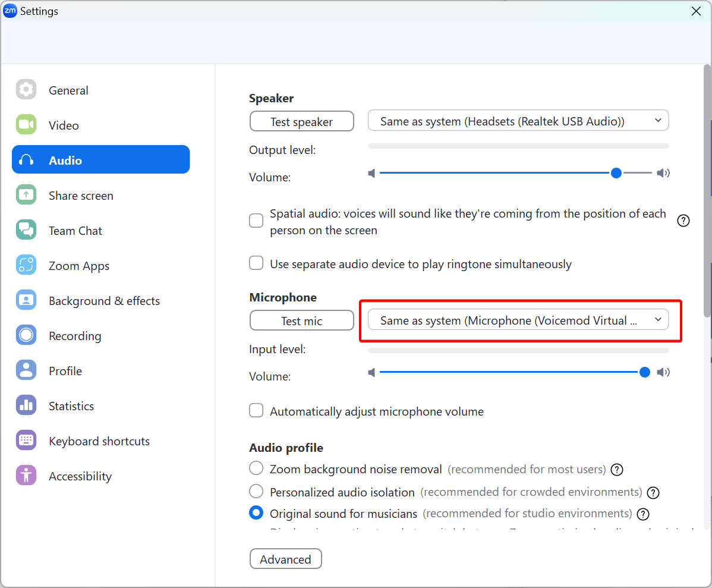Screen dimensions: 712x588
Task: Click microphone volume minimum icon
Action: (371, 373)
